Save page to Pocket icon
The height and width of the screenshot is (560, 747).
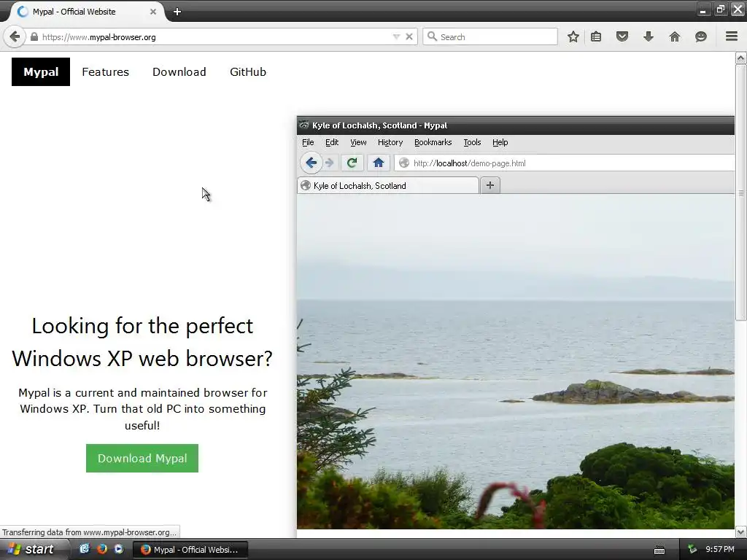pyautogui.click(x=622, y=36)
